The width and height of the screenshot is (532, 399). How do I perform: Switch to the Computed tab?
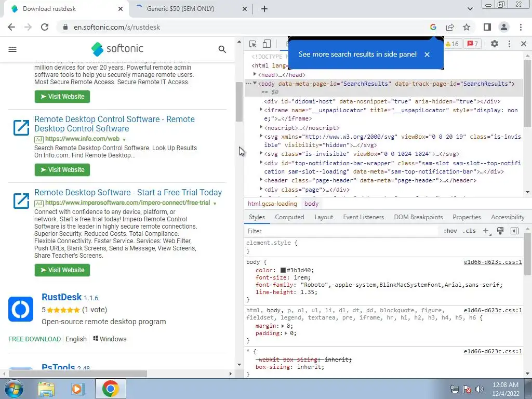pyautogui.click(x=289, y=217)
